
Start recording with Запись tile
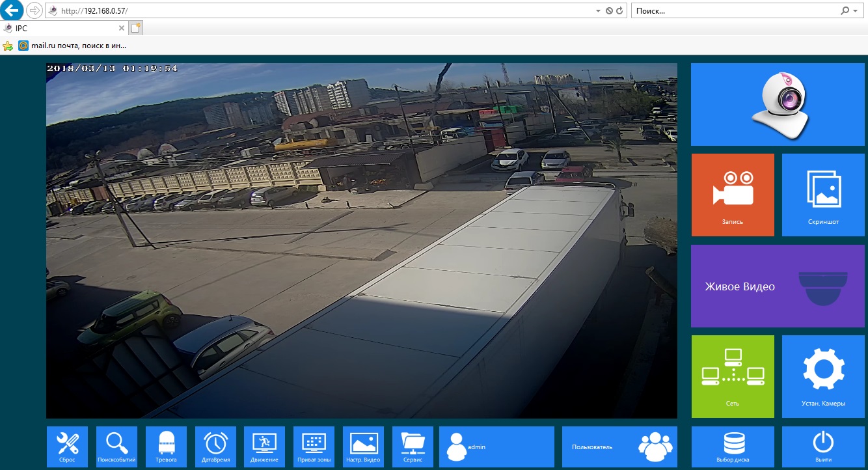click(x=732, y=195)
